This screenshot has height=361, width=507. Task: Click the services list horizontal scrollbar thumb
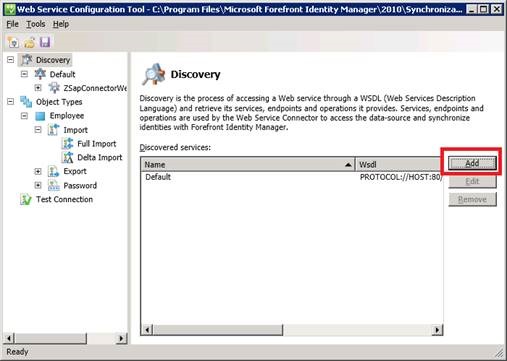218,330
